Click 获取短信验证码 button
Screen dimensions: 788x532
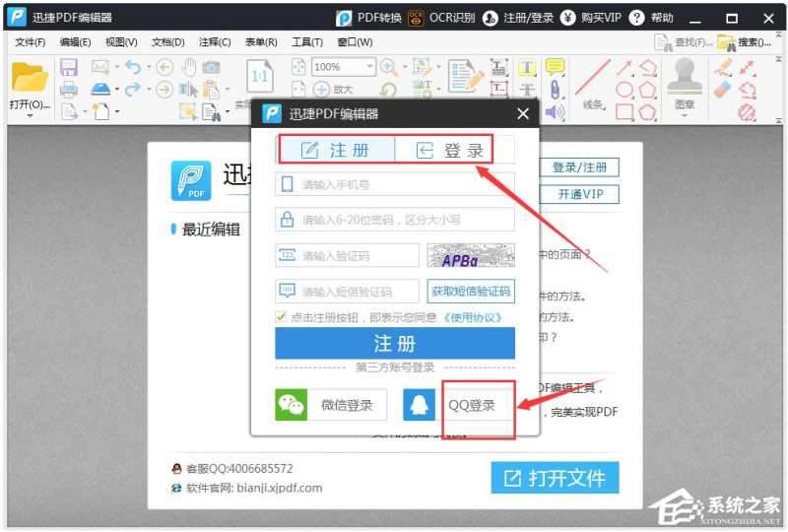point(471,292)
